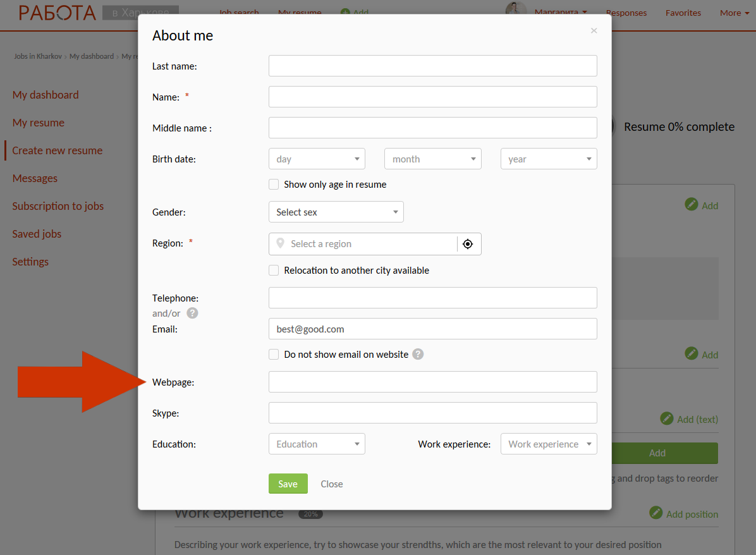The height and width of the screenshot is (555, 756).
Task: Expand the birth month dropdown
Action: pos(432,159)
